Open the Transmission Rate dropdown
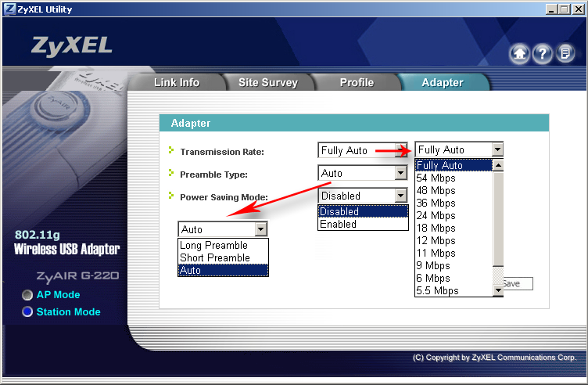 point(362,150)
